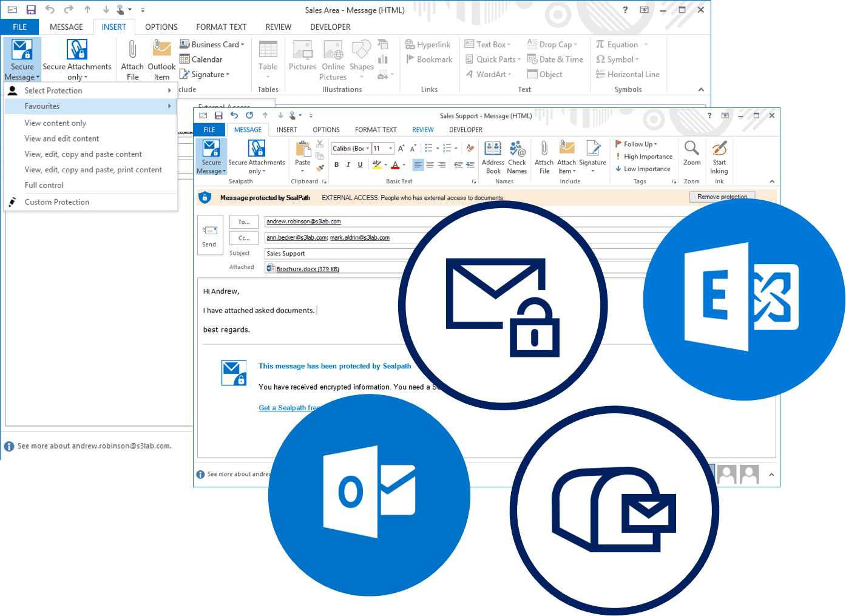Click Check Names in Sales Support window

(x=517, y=157)
